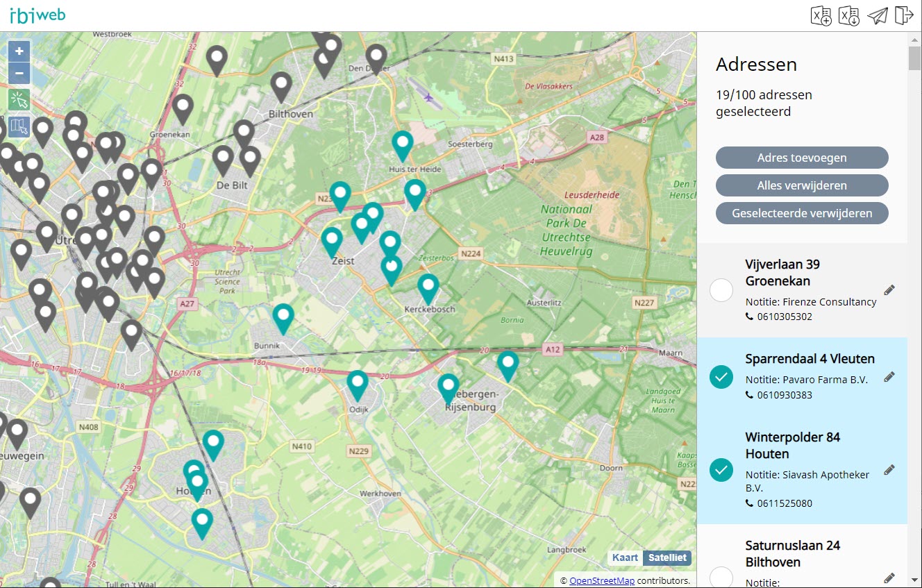Activate the green click-select pointer tool
Viewport: 922px width, 588px height.
pyautogui.click(x=19, y=100)
